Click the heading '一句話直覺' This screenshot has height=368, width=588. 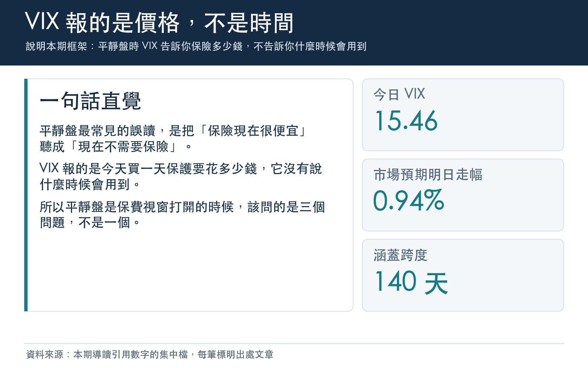click(90, 101)
